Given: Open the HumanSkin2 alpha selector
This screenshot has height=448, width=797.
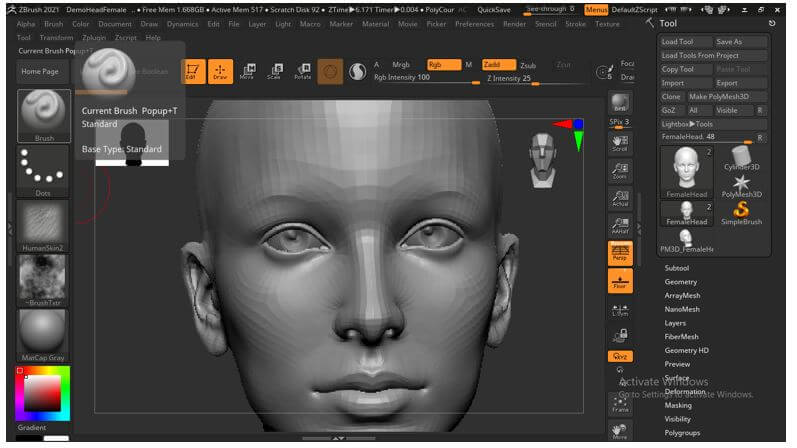Looking at the screenshot, I should click(x=43, y=226).
